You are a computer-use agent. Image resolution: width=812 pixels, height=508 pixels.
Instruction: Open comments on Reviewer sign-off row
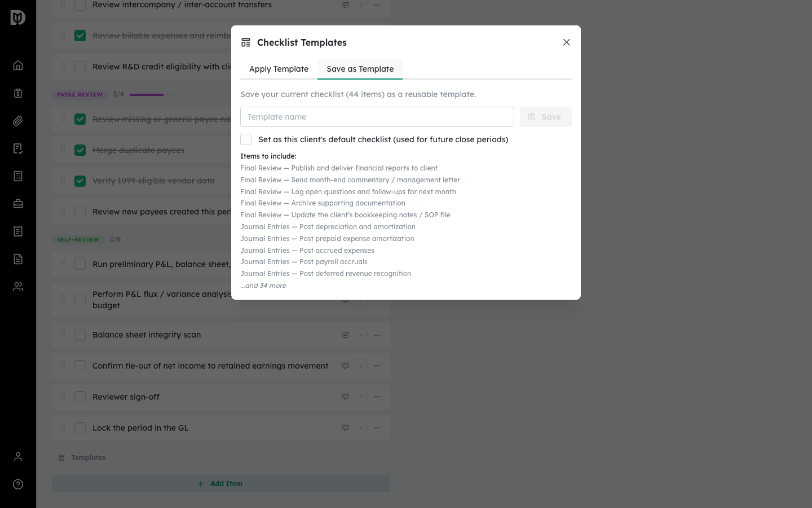pyautogui.click(x=346, y=397)
